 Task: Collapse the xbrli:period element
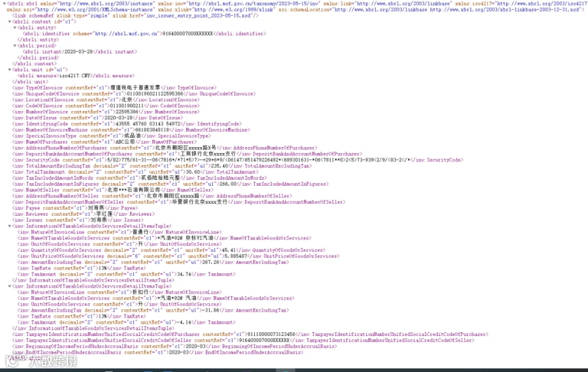(14, 46)
